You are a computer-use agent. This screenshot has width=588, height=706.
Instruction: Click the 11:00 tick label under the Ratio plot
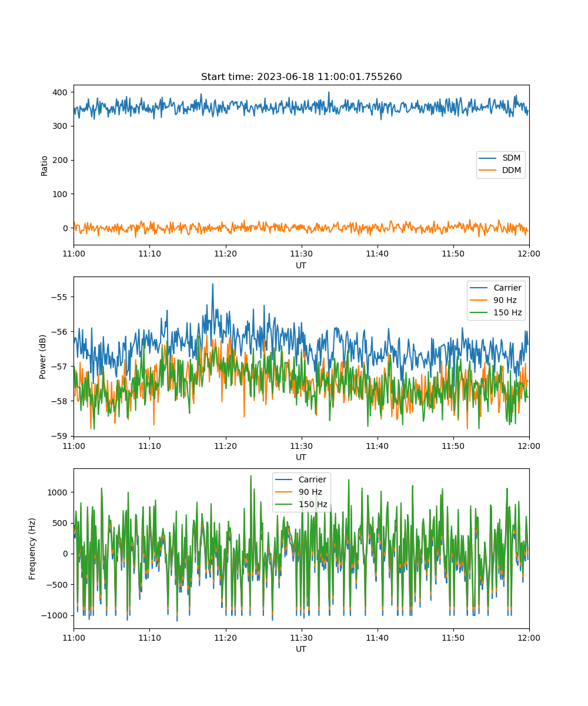coord(73,254)
